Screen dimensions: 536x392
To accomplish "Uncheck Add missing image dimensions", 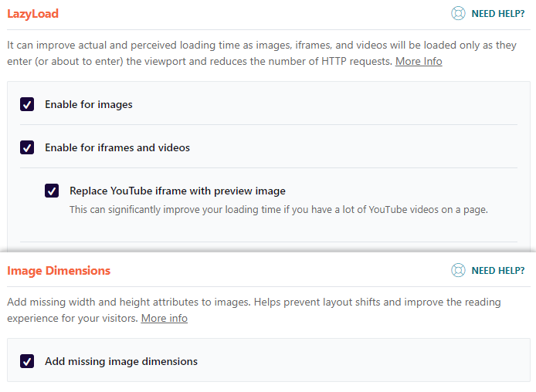I will pyautogui.click(x=27, y=361).
